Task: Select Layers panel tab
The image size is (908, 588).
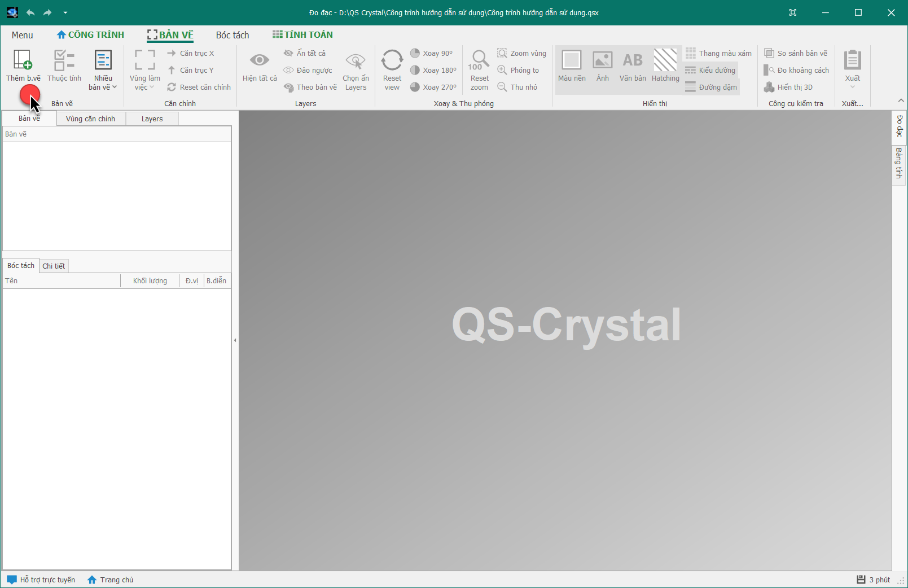Action: tap(152, 119)
